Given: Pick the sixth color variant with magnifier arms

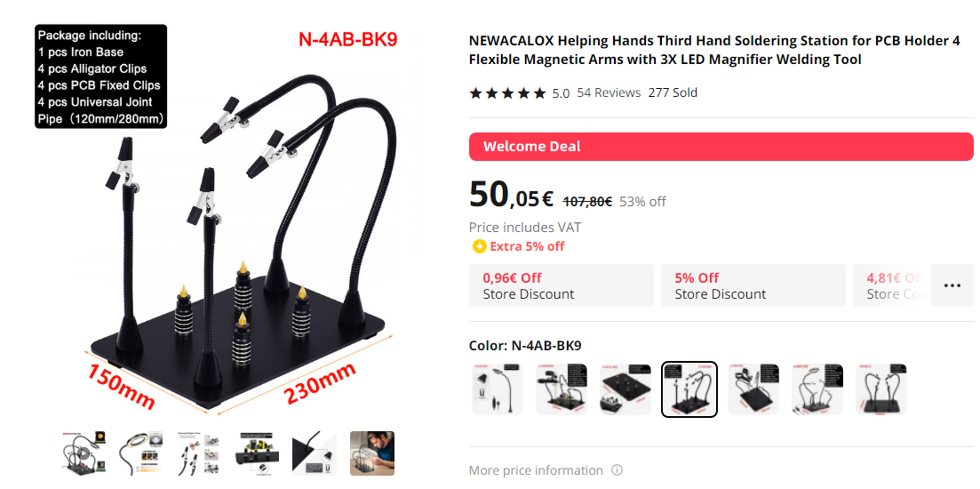Looking at the screenshot, I should pyautogui.click(x=817, y=389).
